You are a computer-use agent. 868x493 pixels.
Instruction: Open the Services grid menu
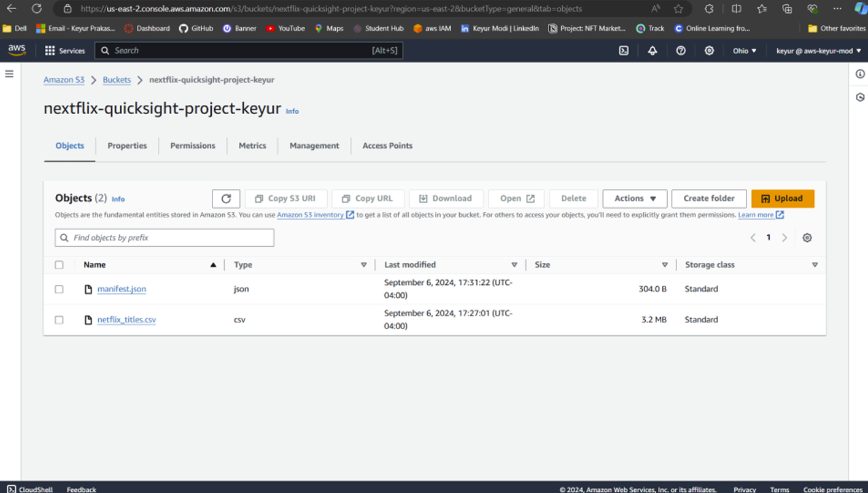64,51
